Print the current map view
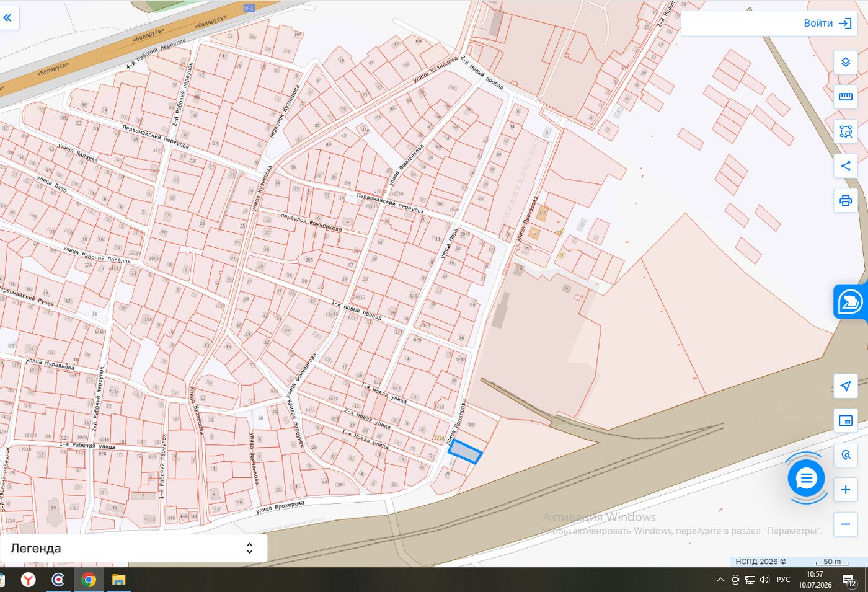 pos(846,201)
